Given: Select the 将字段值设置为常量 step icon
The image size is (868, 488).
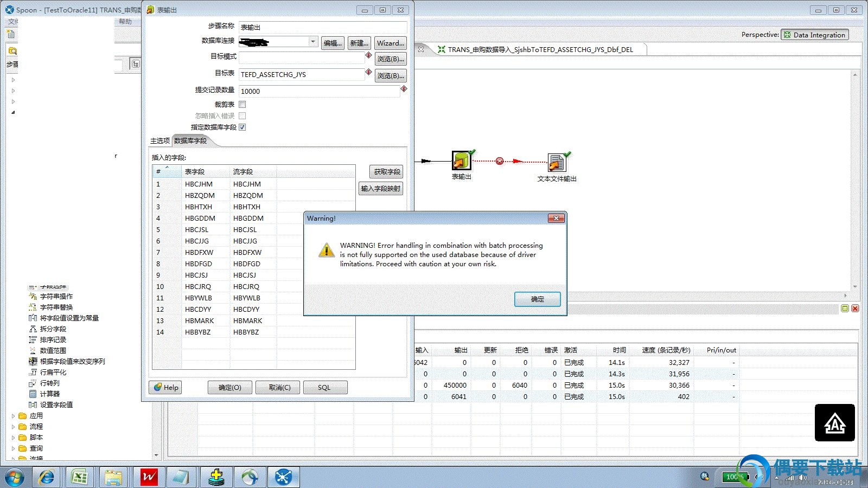Looking at the screenshot, I should 33,318.
